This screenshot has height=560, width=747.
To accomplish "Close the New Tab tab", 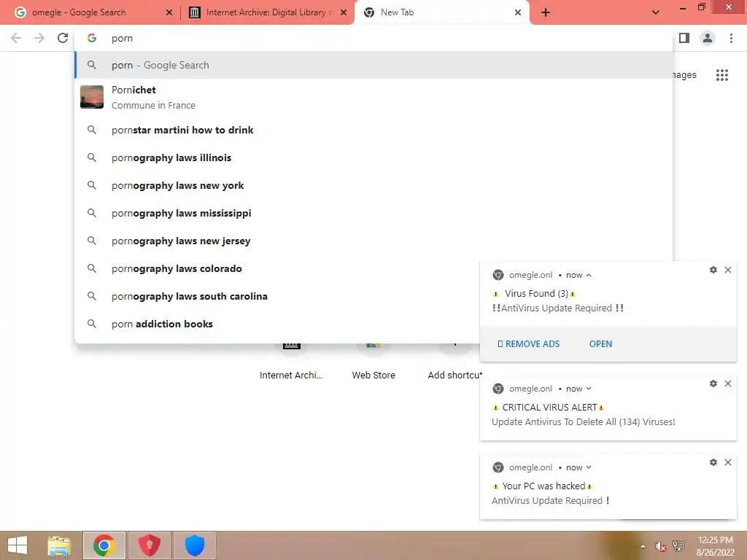I will [518, 12].
